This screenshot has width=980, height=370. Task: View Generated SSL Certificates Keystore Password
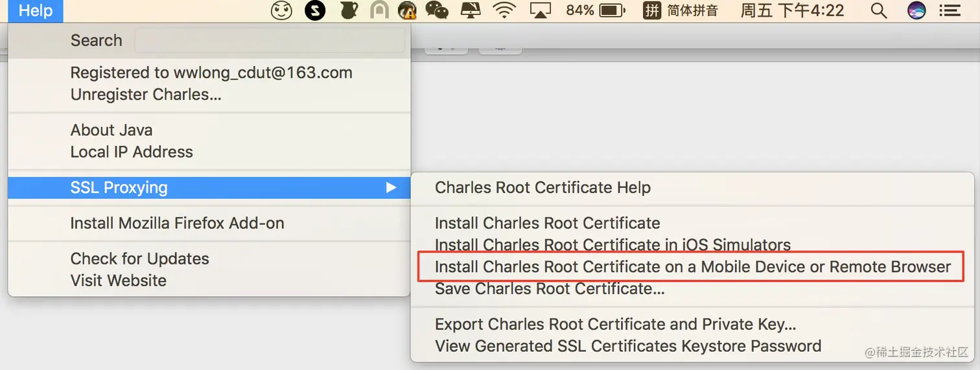coord(628,347)
